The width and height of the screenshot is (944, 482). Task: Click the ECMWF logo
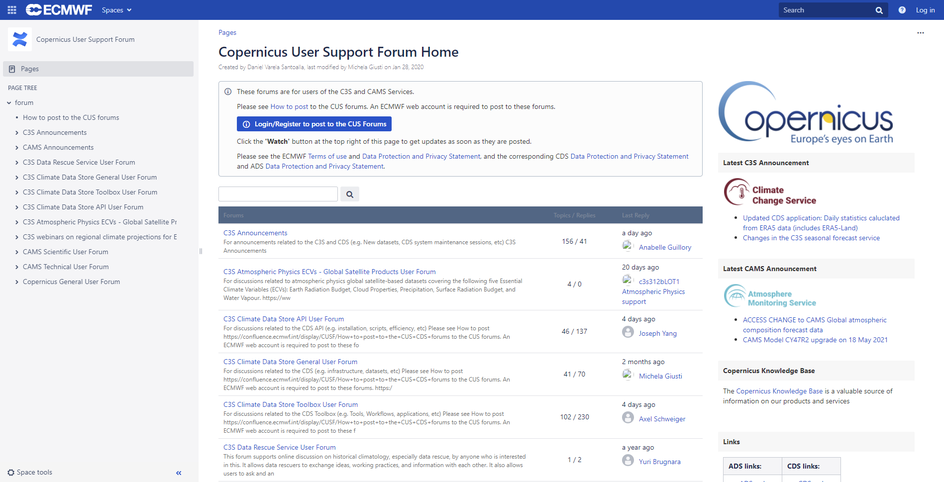click(x=60, y=10)
